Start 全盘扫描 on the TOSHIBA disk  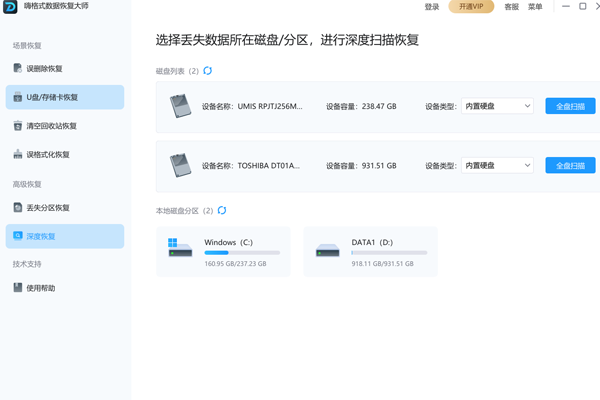(570, 165)
